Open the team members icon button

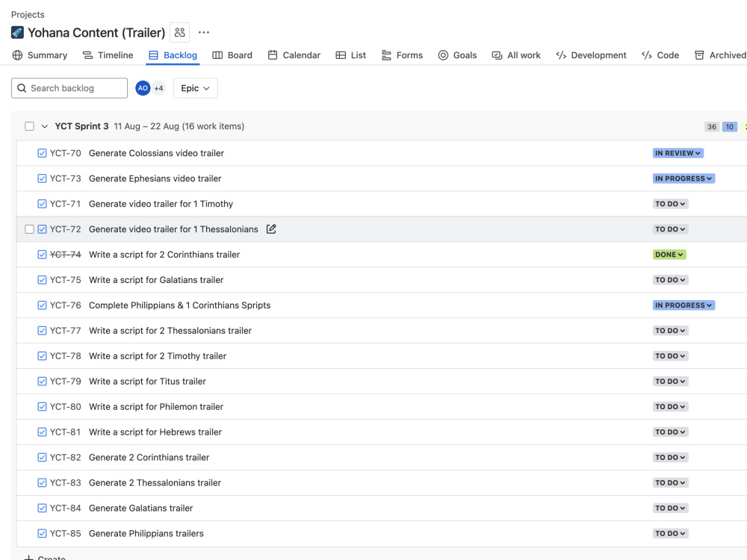(x=179, y=32)
